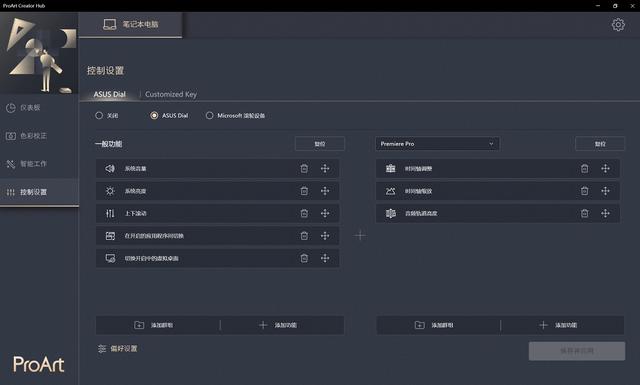Switch to the ASUS Dial tab

pyautogui.click(x=109, y=94)
